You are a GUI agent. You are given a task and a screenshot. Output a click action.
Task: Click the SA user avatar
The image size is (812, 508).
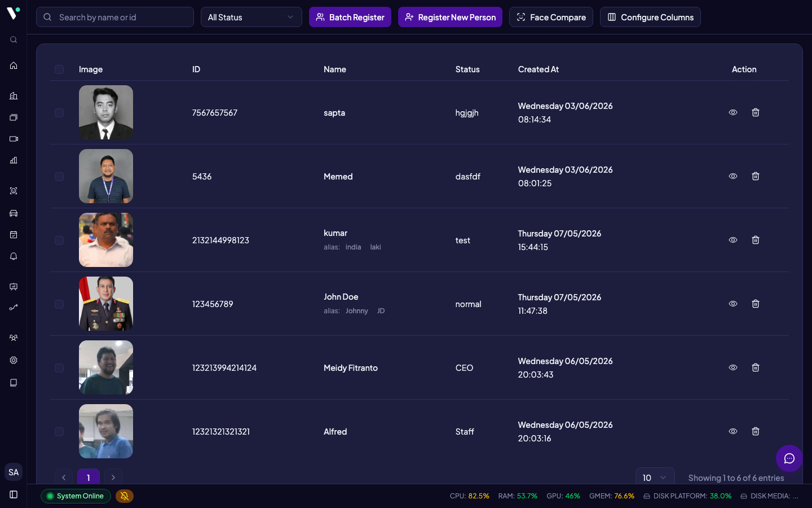14,472
